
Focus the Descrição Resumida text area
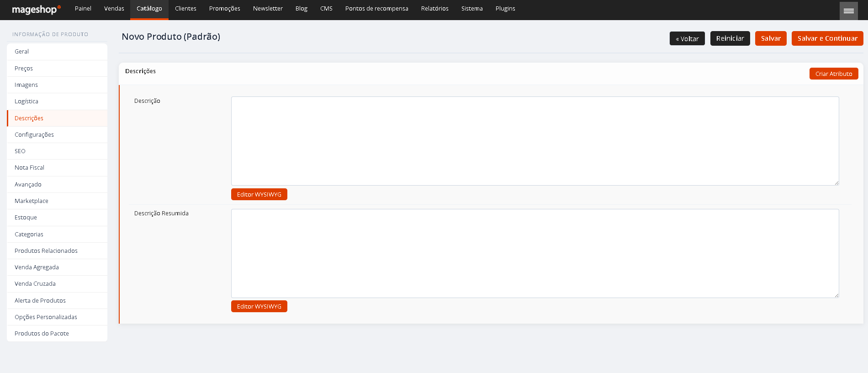tap(535, 253)
